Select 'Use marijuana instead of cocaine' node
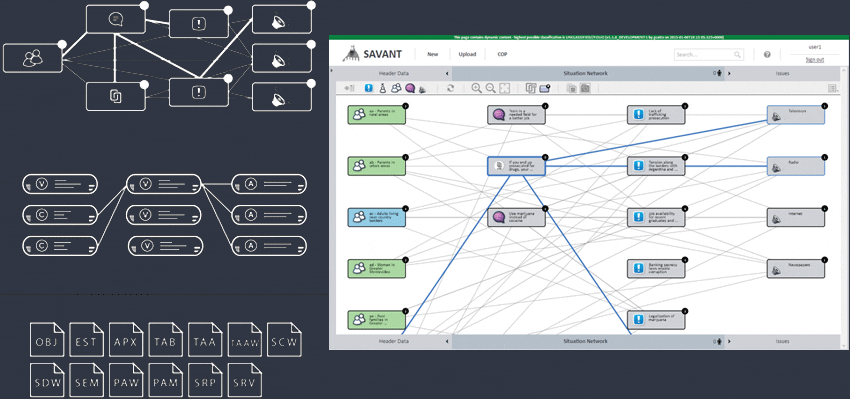The image size is (850, 399). point(516,217)
